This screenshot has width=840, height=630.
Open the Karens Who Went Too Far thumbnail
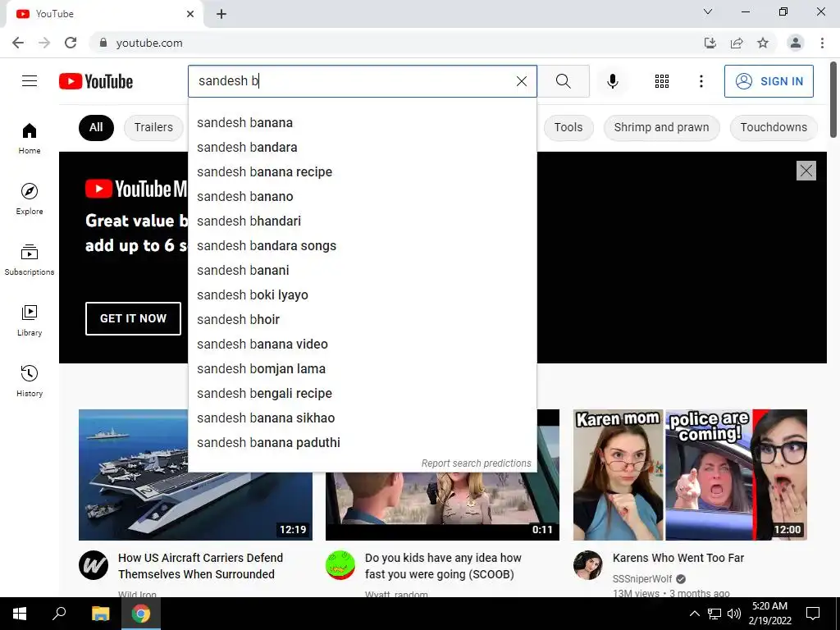pos(690,475)
